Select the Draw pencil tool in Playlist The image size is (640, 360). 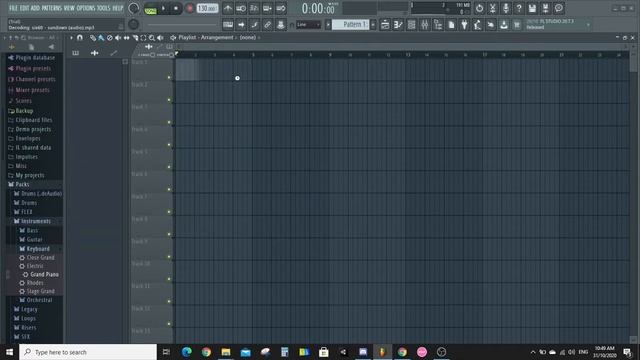93,38
